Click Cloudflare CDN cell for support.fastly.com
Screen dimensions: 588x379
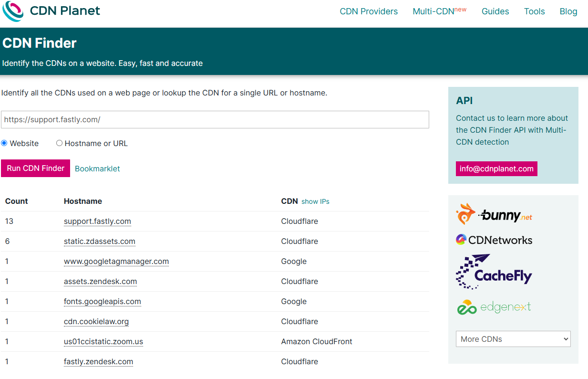point(299,221)
